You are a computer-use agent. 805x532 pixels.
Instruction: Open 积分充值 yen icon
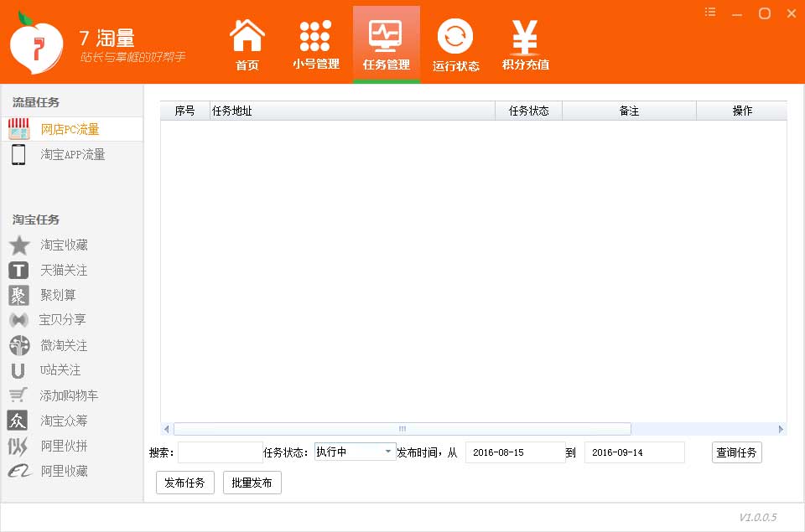click(x=525, y=37)
